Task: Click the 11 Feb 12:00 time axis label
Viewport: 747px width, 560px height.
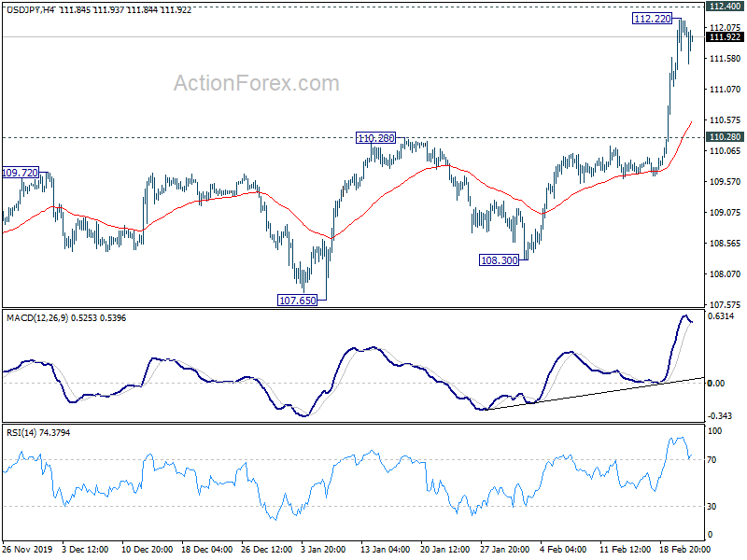Action: pyautogui.click(x=625, y=549)
